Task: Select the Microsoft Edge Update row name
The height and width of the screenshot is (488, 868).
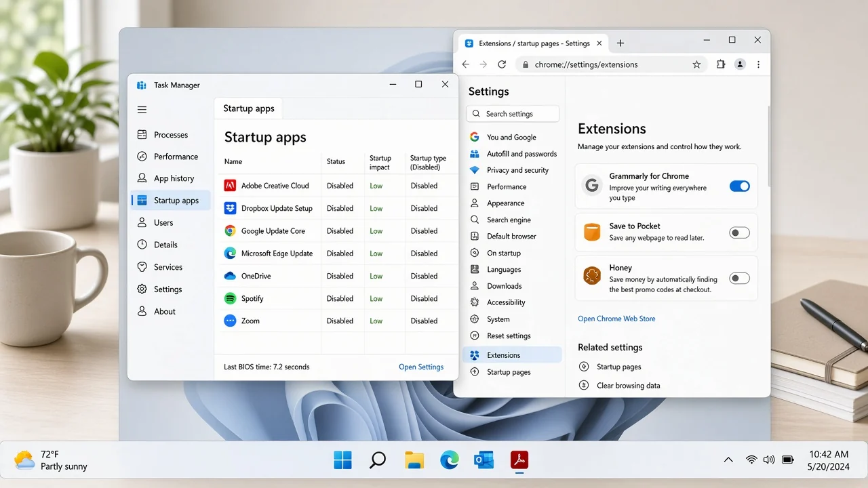Action: (277, 253)
